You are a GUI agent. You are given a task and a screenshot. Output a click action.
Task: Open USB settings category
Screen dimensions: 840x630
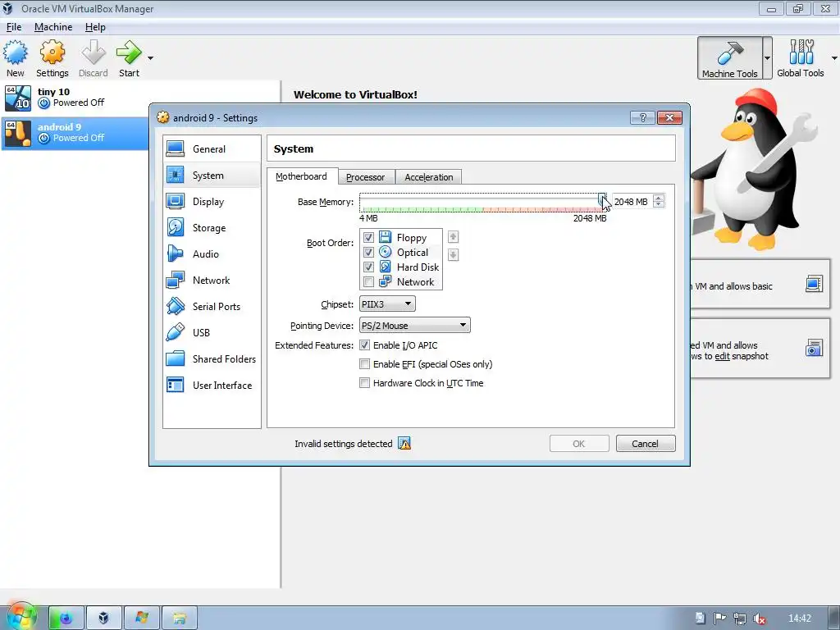[x=212, y=333]
